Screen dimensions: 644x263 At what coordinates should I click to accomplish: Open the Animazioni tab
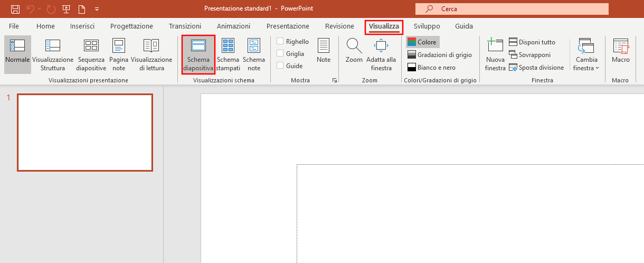click(x=233, y=26)
